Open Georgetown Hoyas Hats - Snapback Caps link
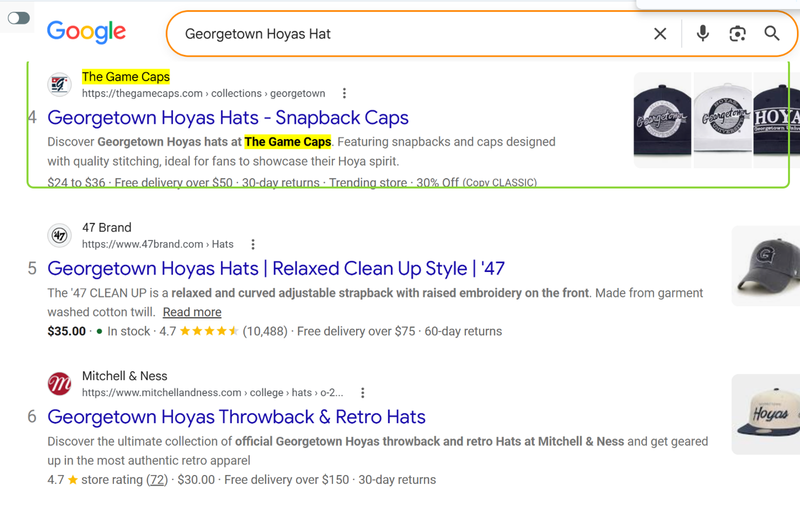Screen dimensions: 800x509 pos(228,118)
